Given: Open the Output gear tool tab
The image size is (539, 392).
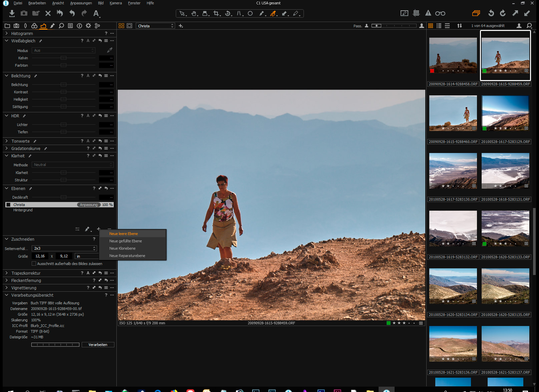Looking at the screenshot, I should click(x=88, y=26).
